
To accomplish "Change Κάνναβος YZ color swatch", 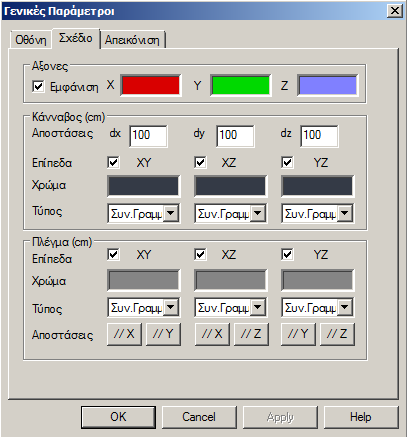I will [x=317, y=186].
